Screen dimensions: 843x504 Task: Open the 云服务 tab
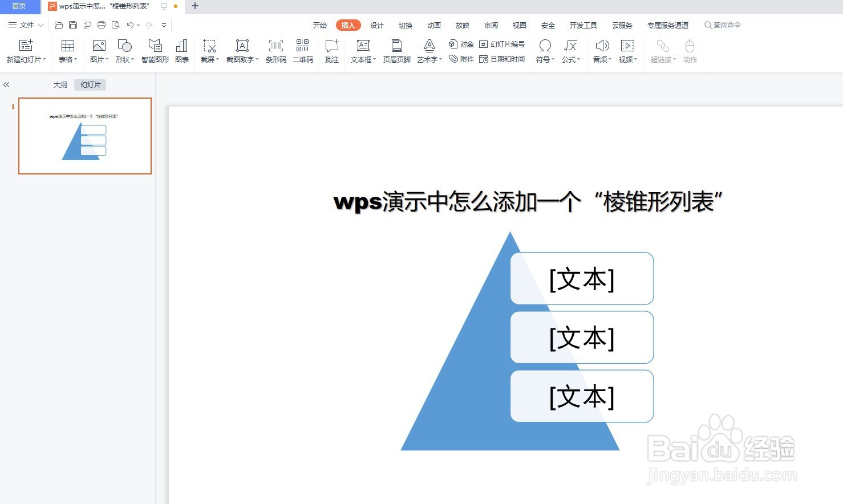click(622, 25)
